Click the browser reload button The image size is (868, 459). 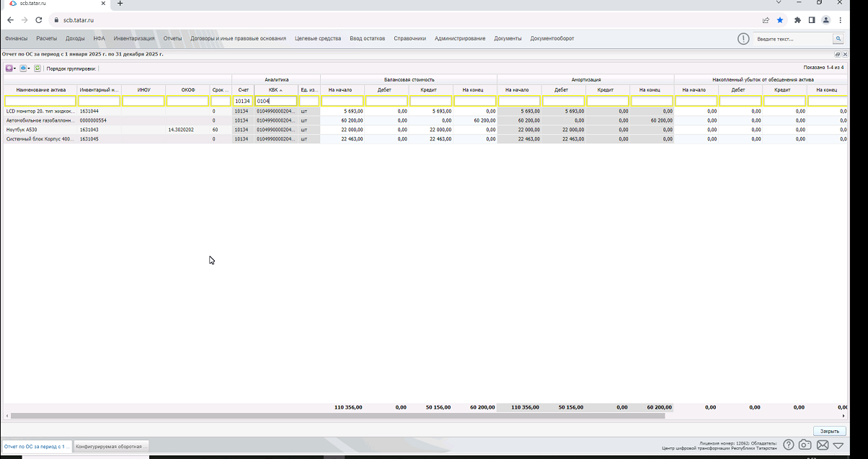click(x=39, y=20)
